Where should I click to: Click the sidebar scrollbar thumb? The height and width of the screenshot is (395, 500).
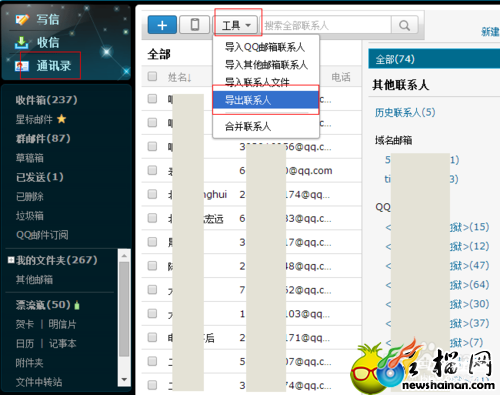[124, 309]
